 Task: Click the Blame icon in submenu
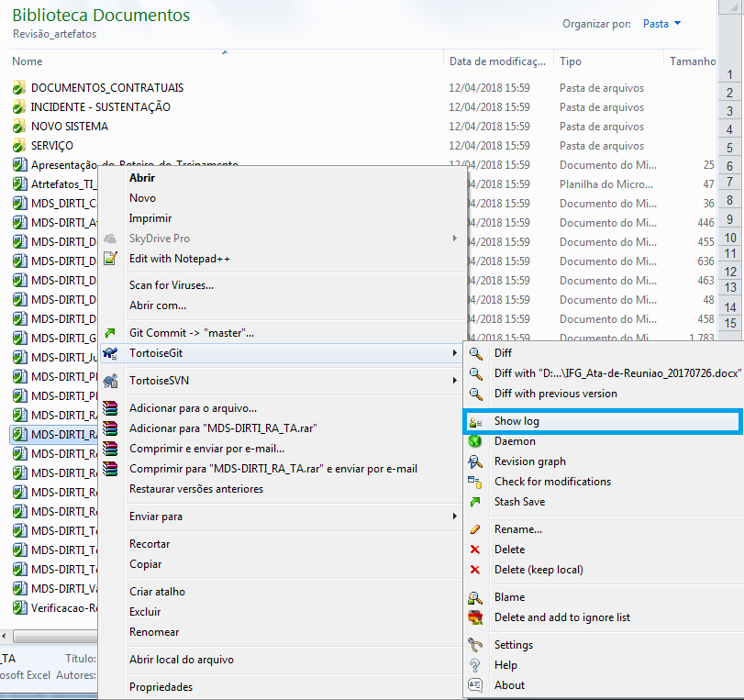point(475,597)
